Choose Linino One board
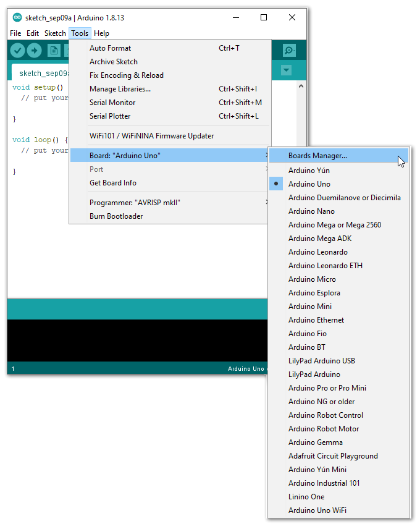Image resolution: width=420 pixels, height=529 pixels. (338, 497)
